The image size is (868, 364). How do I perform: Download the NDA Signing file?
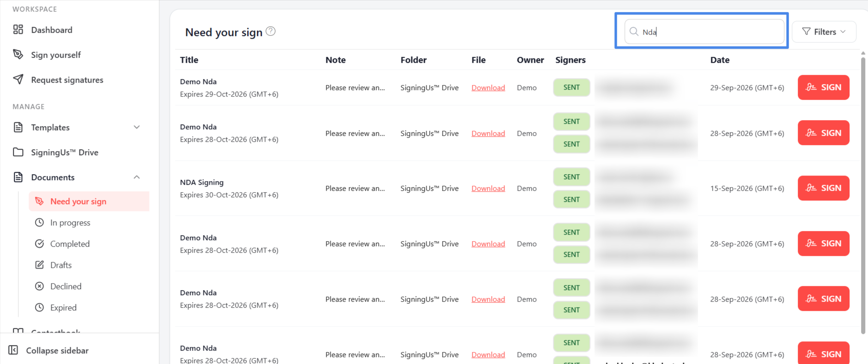(x=488, y=188)
